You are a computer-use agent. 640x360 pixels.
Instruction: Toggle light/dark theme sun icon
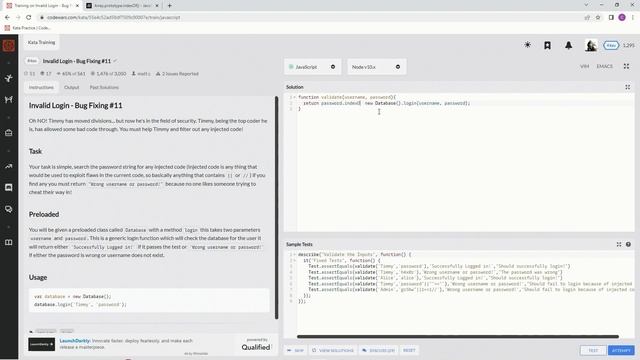click(x=527, y=45)
